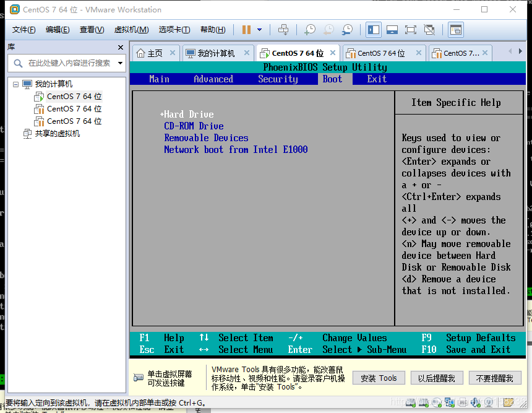This screenshot has height=413, width=532.
Task: Select 我的计算机 in the library tree
Action: coord(54,84)
